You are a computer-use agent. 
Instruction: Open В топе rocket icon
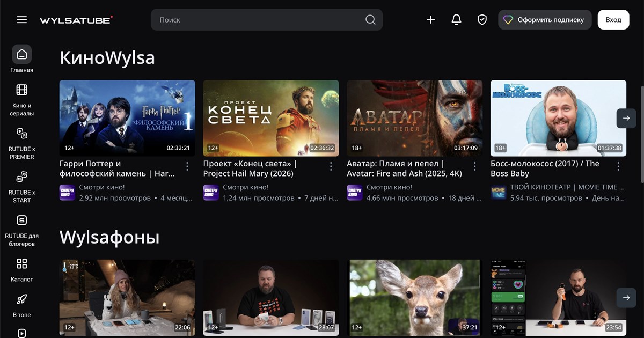click(21, 299)
